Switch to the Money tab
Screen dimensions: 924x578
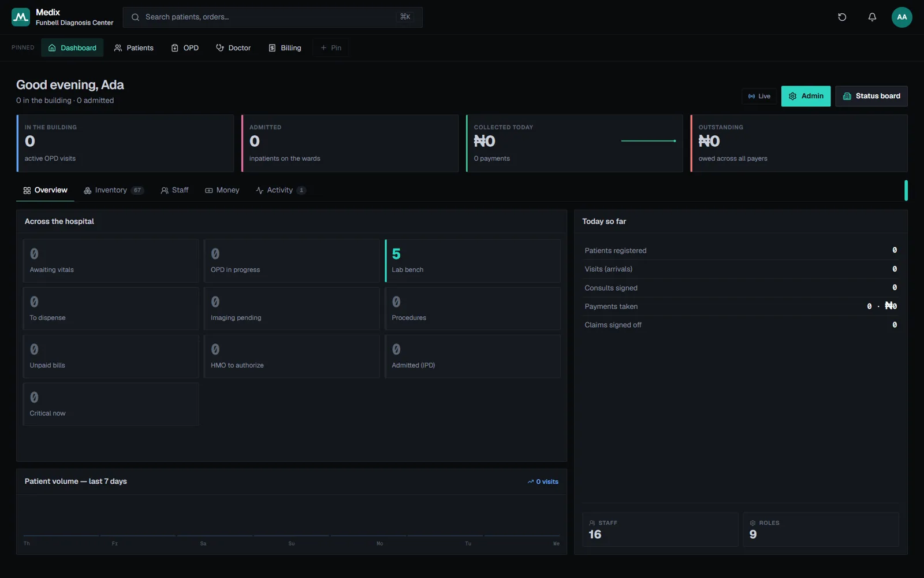point(222,190)
